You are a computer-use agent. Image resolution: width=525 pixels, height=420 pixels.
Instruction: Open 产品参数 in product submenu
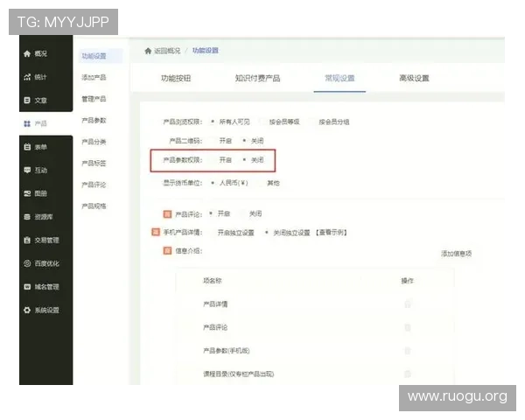(94, 120)
